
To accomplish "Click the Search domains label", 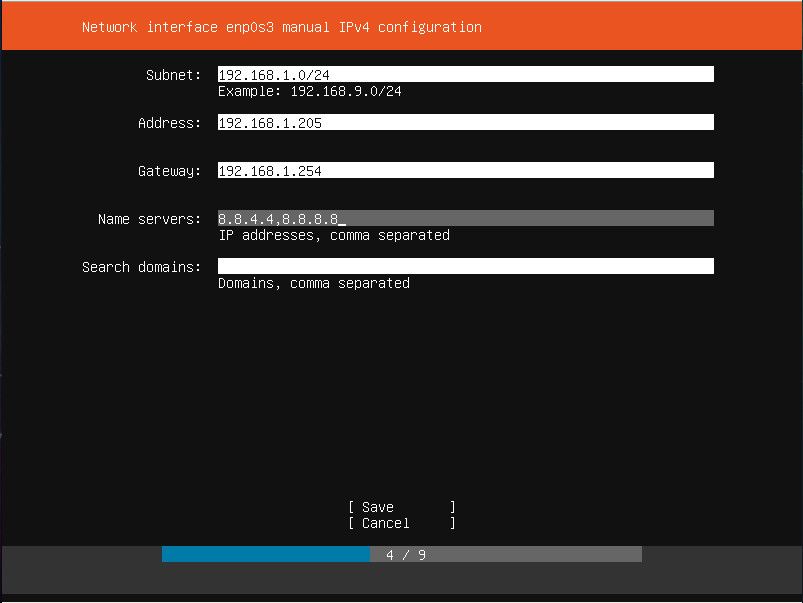I will 141,266.
